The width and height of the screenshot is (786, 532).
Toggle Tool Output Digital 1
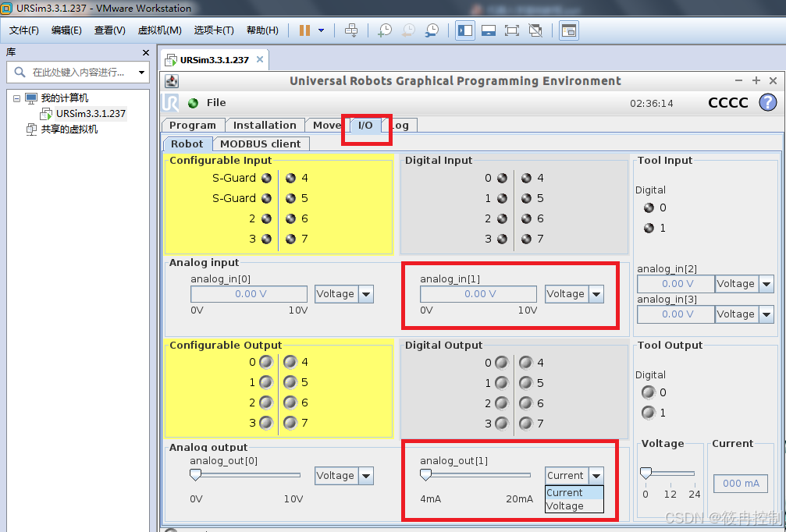[649, 413]
